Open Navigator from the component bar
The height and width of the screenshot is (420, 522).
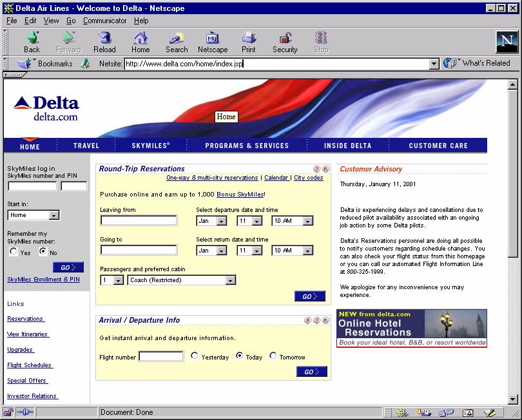(x=402, y=413)
